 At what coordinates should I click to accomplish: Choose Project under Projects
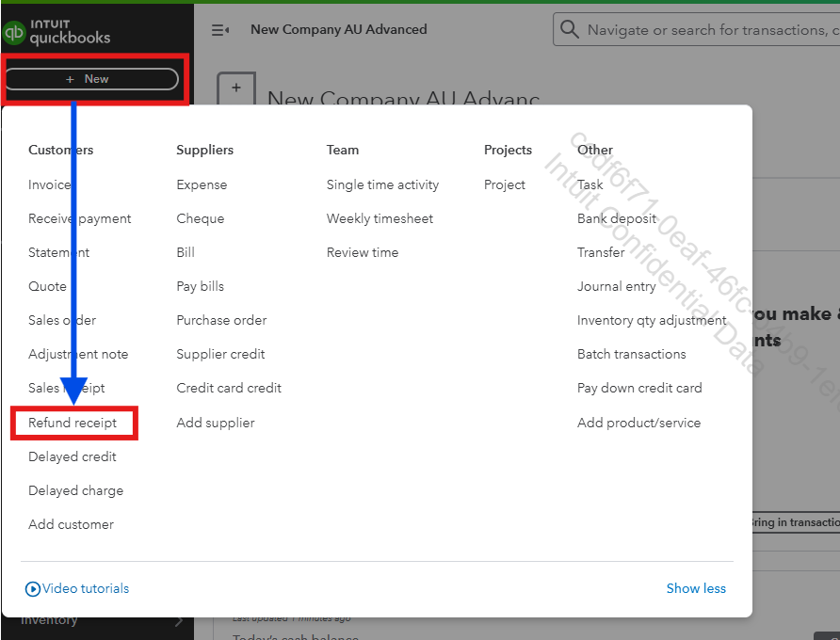pos(505,184)
